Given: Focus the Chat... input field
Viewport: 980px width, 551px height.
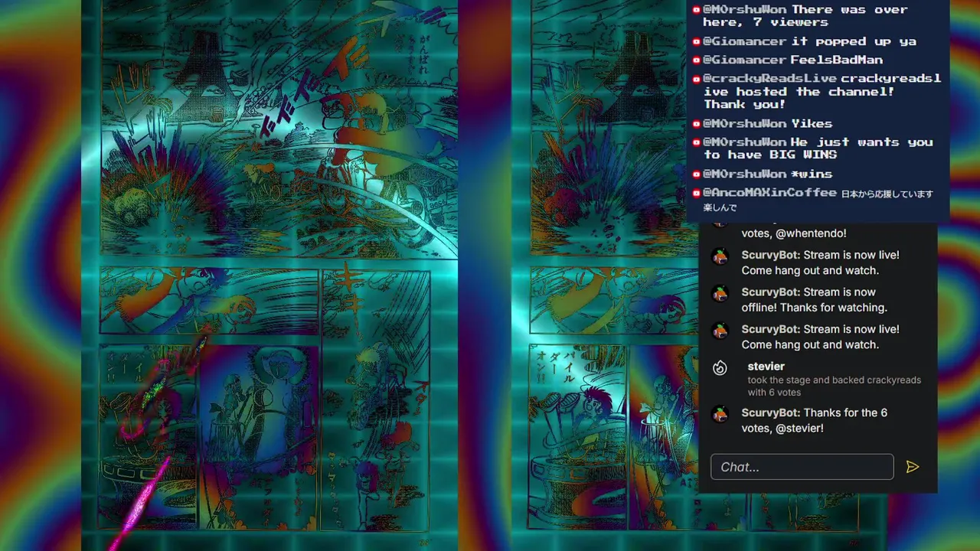Looking at the screenshot, I should pyautogui.click(x=802, y=467).
